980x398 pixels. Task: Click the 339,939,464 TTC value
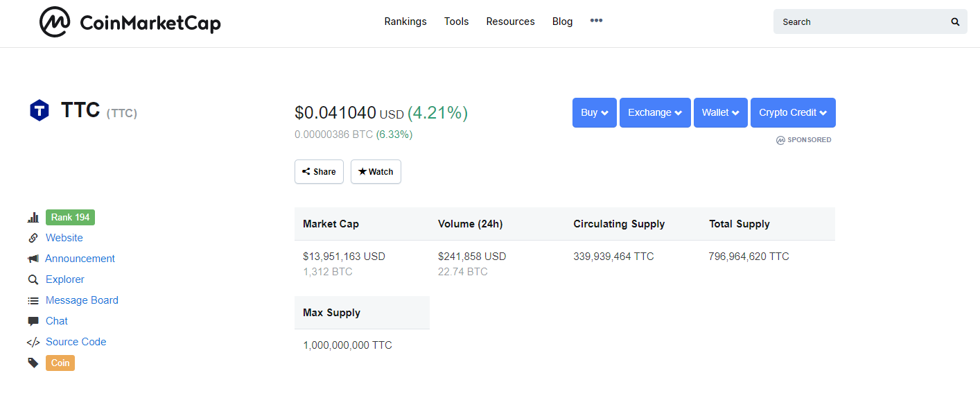pyautogui.click(x=613, y=257)
